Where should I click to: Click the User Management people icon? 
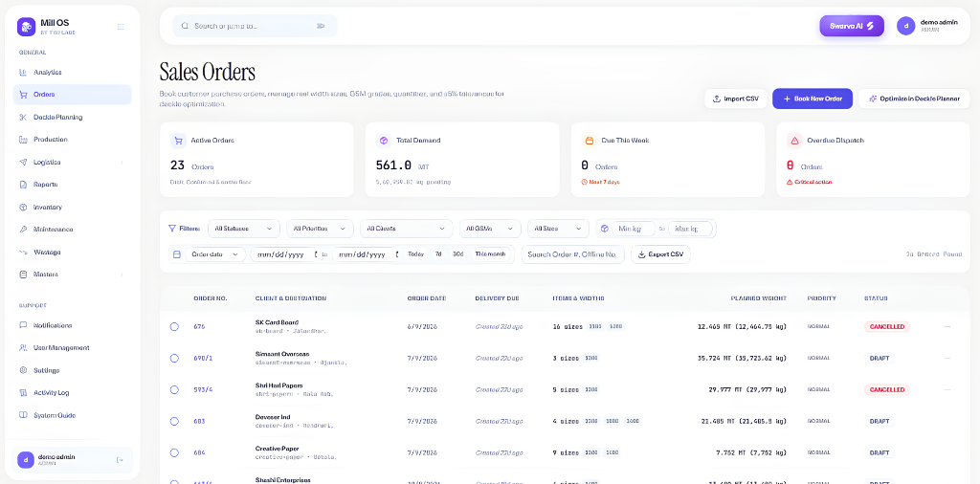[x=23, y=348]
